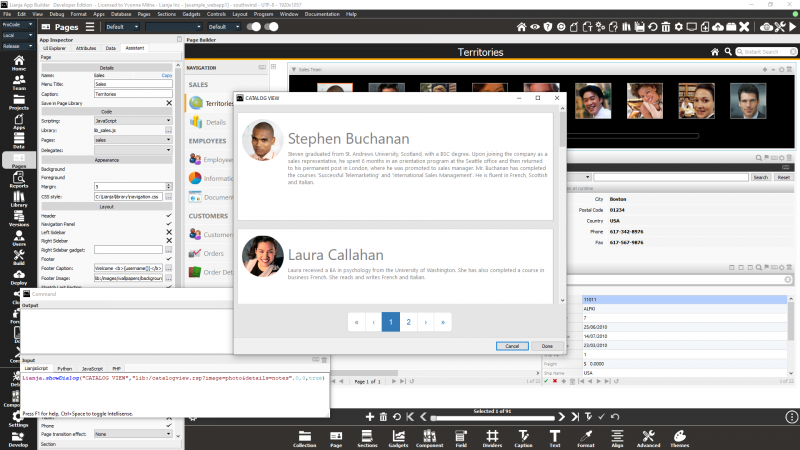Screen dimensions: 800x450
Task: Toggle the Footer checkbox
Action: click(169, 259)
